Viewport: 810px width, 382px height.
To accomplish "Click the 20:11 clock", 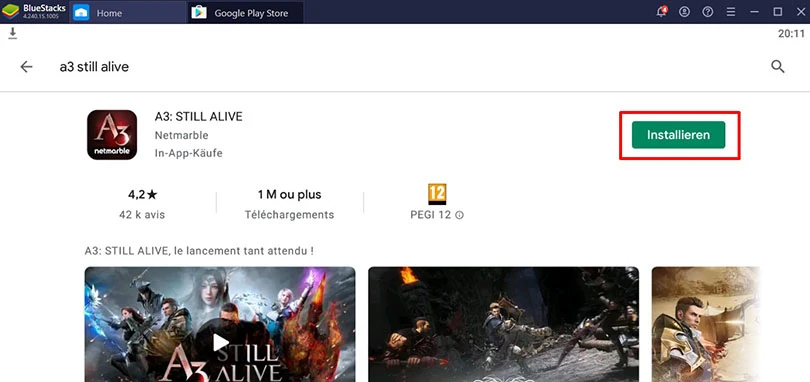I will (791, 34).
